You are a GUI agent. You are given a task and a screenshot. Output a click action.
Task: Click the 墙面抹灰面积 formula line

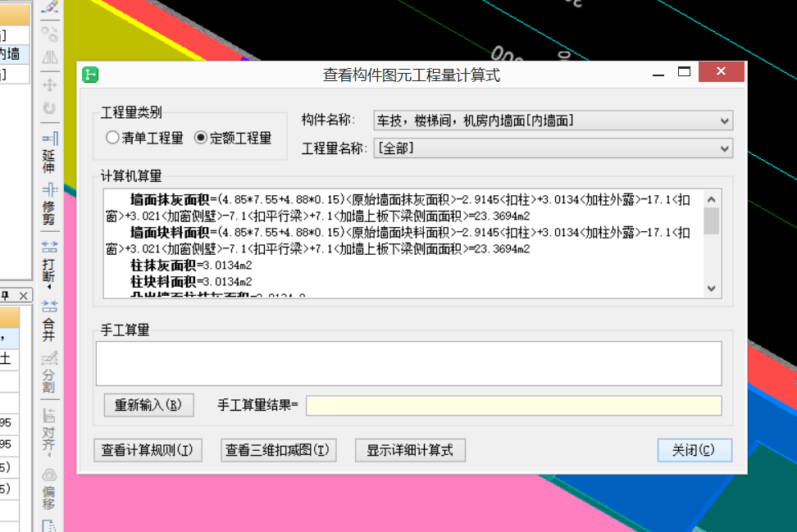[398, 208]
